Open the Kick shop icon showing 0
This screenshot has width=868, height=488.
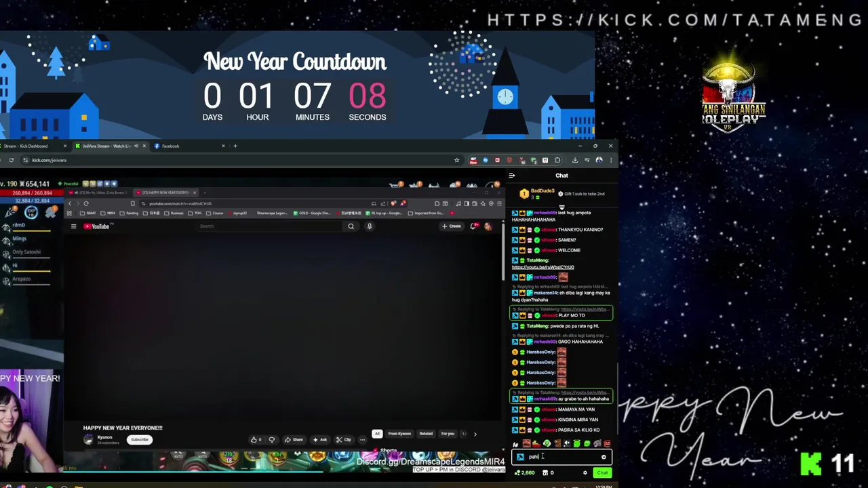(x=548, y=472)
